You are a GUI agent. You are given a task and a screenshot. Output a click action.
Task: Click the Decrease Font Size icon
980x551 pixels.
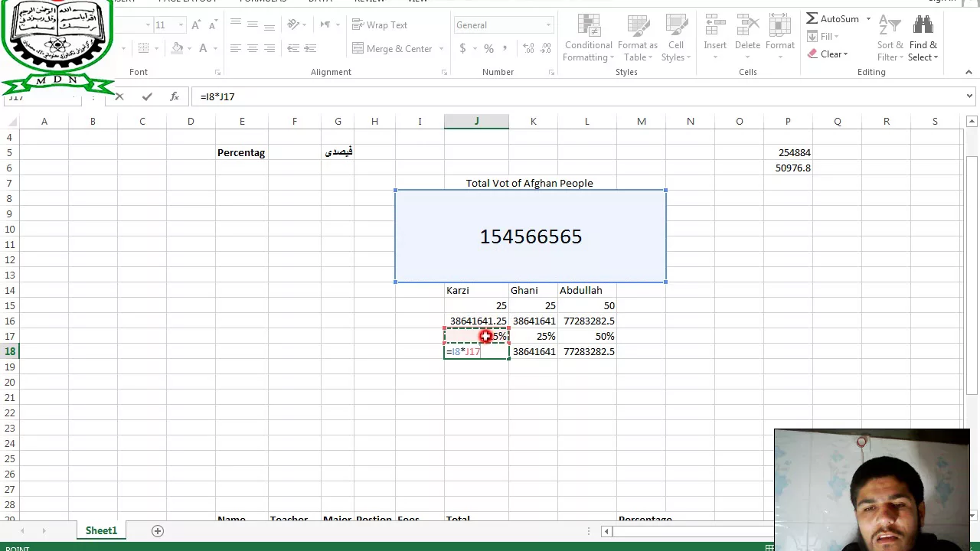tap(214, 25)
